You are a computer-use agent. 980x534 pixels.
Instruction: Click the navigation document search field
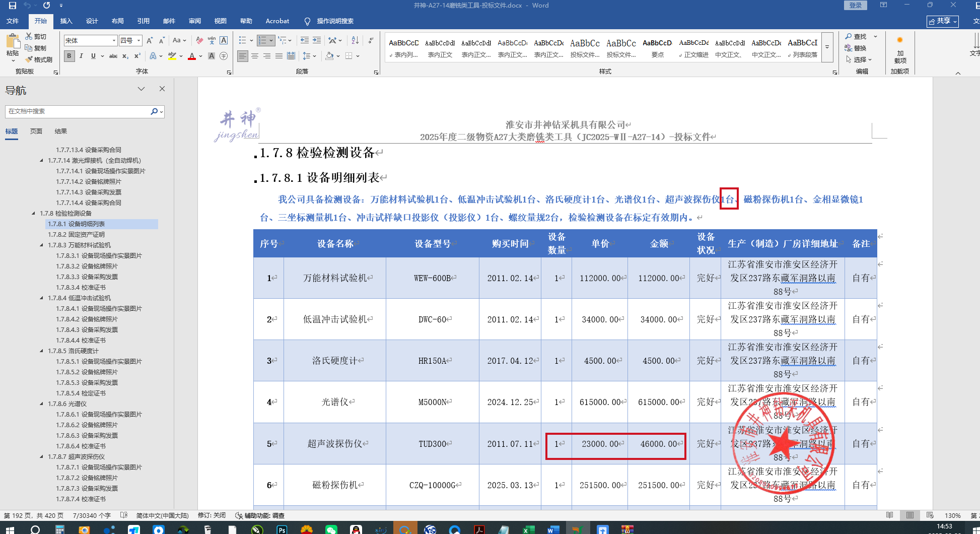[78, 111]
